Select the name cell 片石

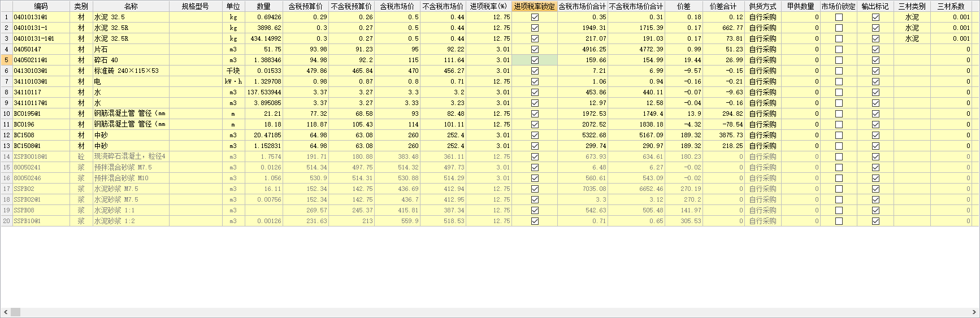(131, 49)
